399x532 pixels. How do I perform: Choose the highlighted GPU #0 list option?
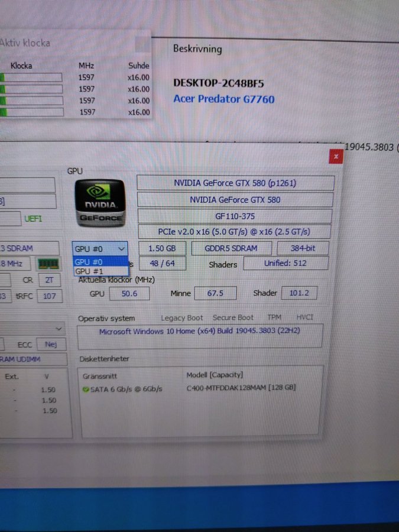[x=89, y=262]
